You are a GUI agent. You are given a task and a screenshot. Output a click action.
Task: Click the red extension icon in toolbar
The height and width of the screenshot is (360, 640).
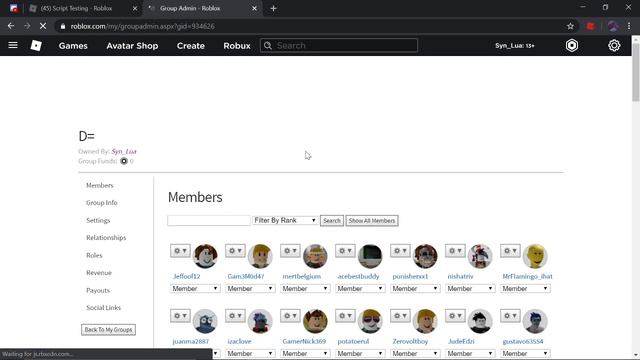click(x=590, y=26)
